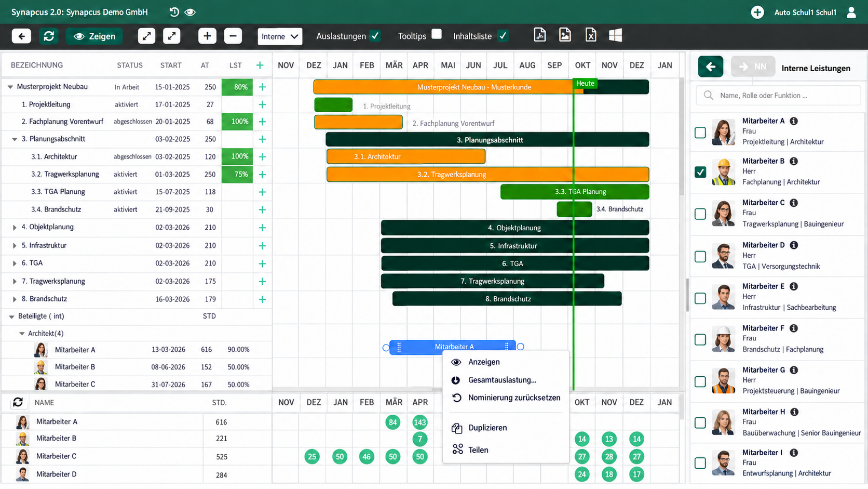Toggle the Inhaltsliste checkbox
The image size is (868, 489).
click(x=503, y=35)
